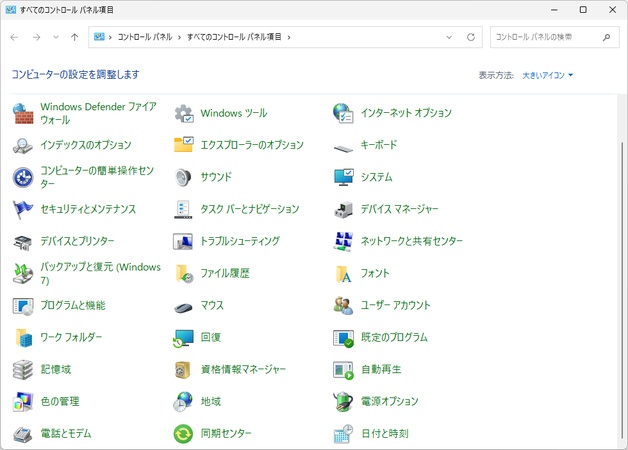The width and height of the screenshot is (628, 450).
Task: Expand 大きいアイコン view mode dropdown
Action: click(x=547, y=75)
